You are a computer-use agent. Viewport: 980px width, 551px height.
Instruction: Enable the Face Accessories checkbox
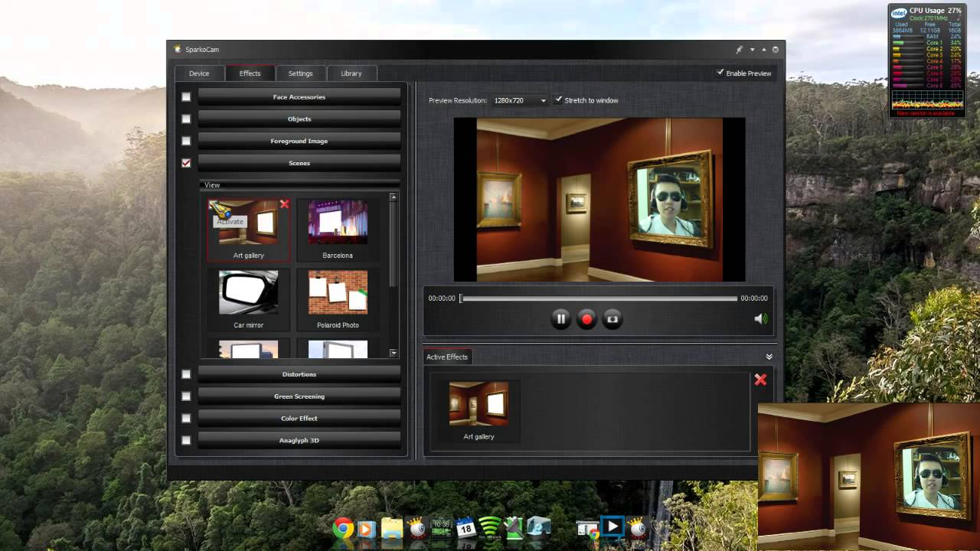[x=186, y=97]
